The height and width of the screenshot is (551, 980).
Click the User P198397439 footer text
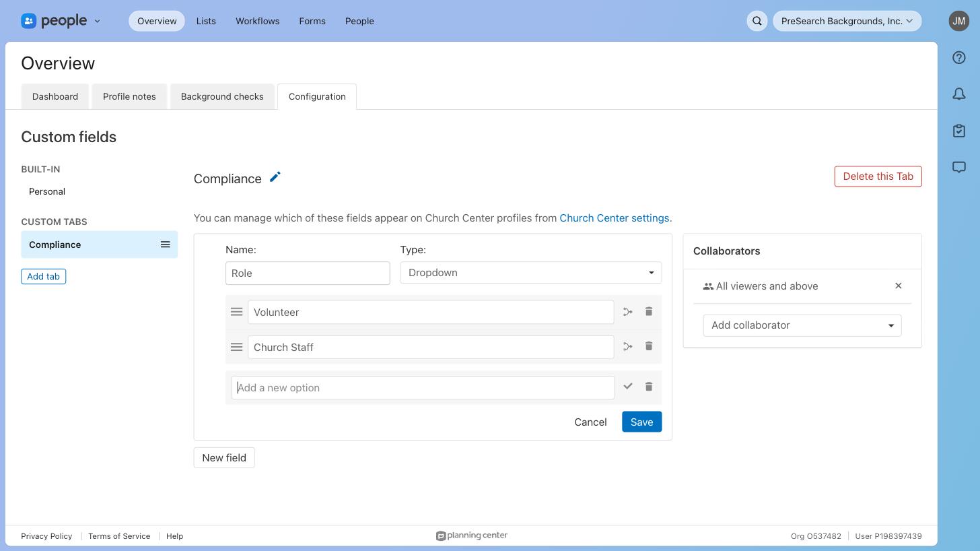[888, 536]
